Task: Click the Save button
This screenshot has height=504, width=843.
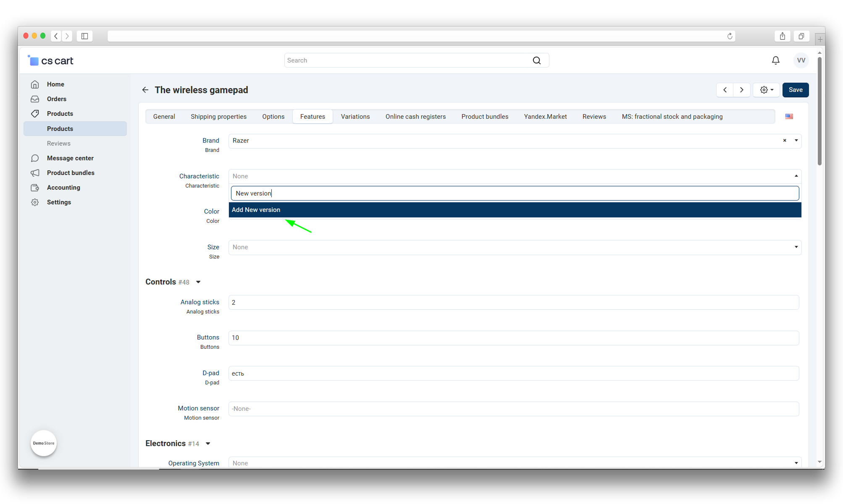Action: pyautogui.click(x=795, y=90)
